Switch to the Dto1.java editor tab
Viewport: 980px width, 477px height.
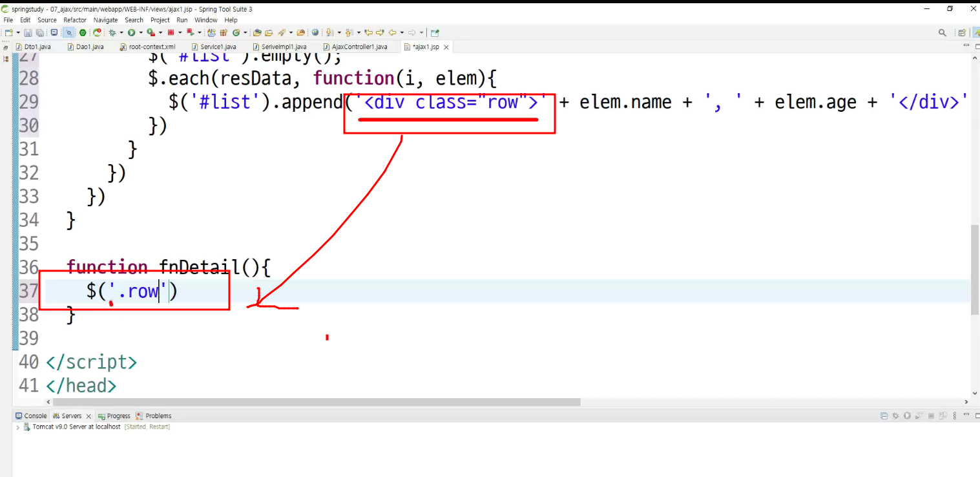coord(32,47)
